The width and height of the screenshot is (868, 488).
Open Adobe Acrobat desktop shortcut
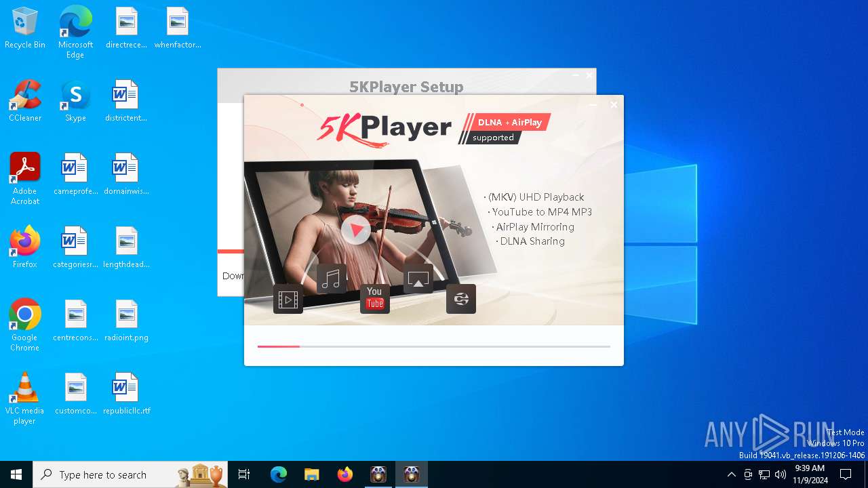click(x=25, y=178)
